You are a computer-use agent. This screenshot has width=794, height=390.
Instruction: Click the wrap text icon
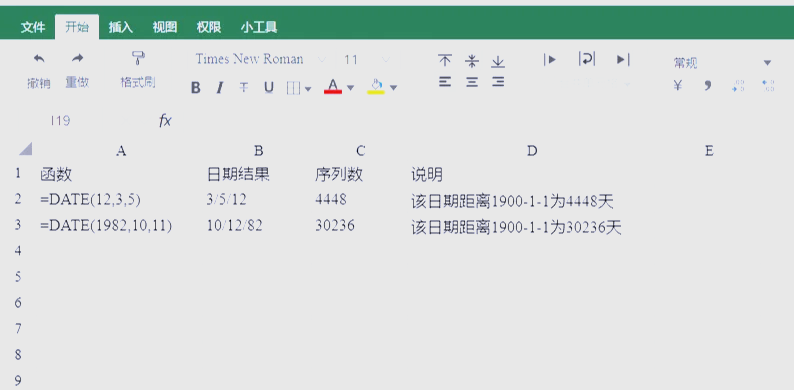click(x=586, y=59)
